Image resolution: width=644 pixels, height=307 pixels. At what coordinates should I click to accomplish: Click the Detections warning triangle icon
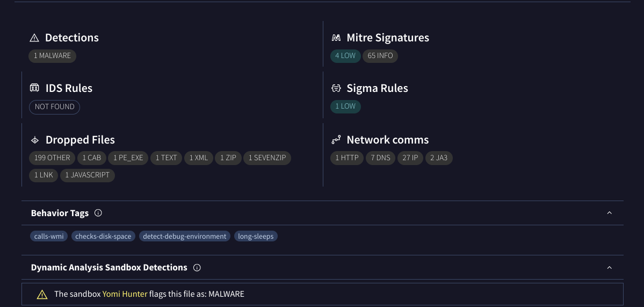tap(34, 38)
